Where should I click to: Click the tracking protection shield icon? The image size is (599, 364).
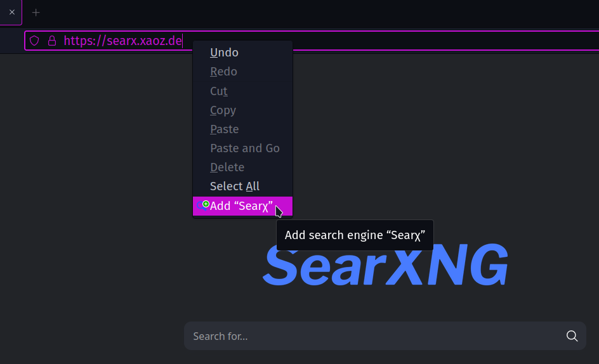pos(34,41)
